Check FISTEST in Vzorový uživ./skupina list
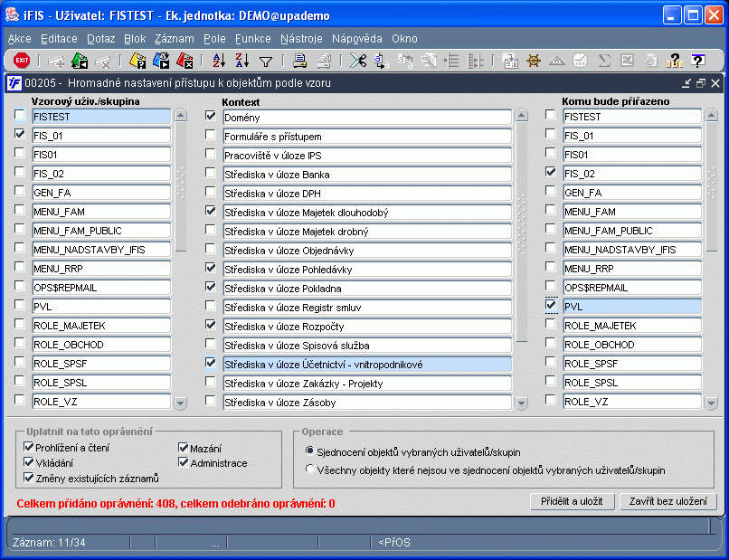This screenshot has width=729, height=560. (20, 115)
